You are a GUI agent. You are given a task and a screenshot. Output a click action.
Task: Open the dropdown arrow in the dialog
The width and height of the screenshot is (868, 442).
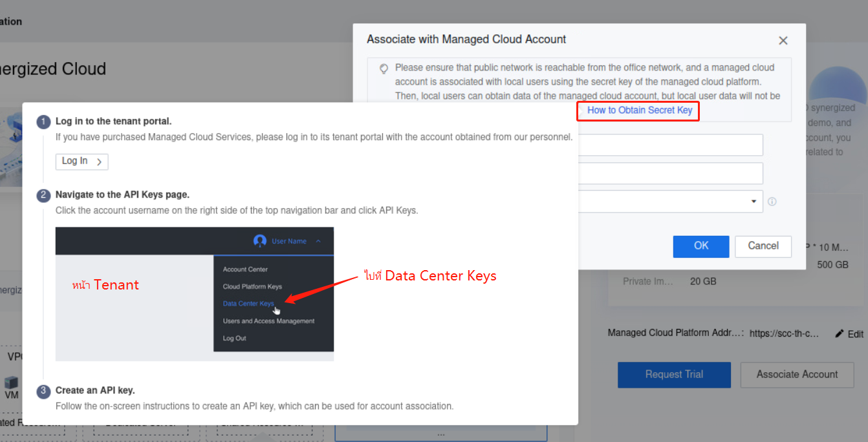coord(754,202)
